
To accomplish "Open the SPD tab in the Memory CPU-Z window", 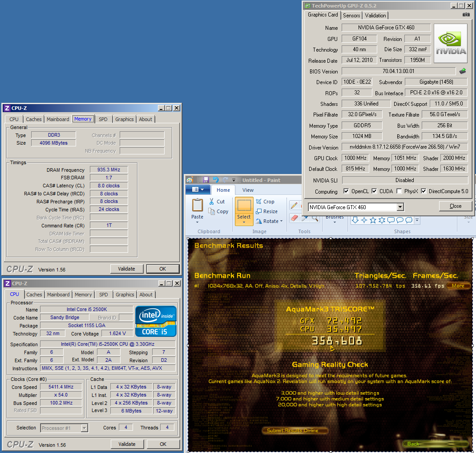I will click(103, 119).
